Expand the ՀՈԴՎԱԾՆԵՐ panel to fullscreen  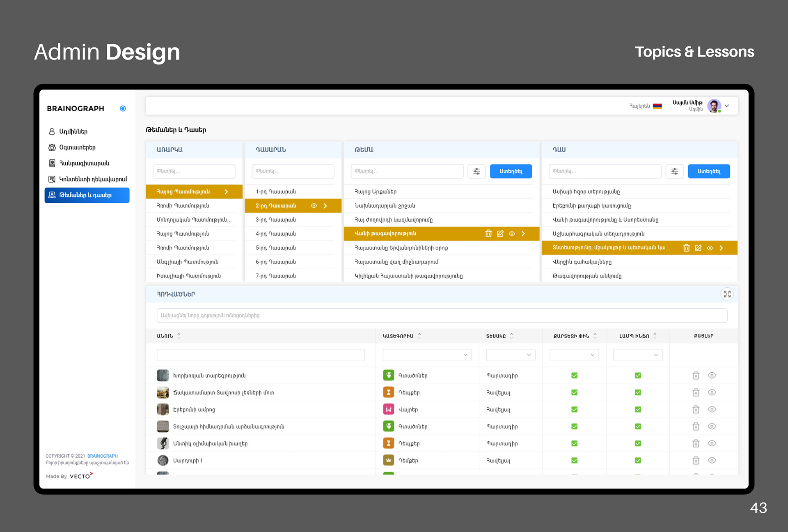coord(727,294)
